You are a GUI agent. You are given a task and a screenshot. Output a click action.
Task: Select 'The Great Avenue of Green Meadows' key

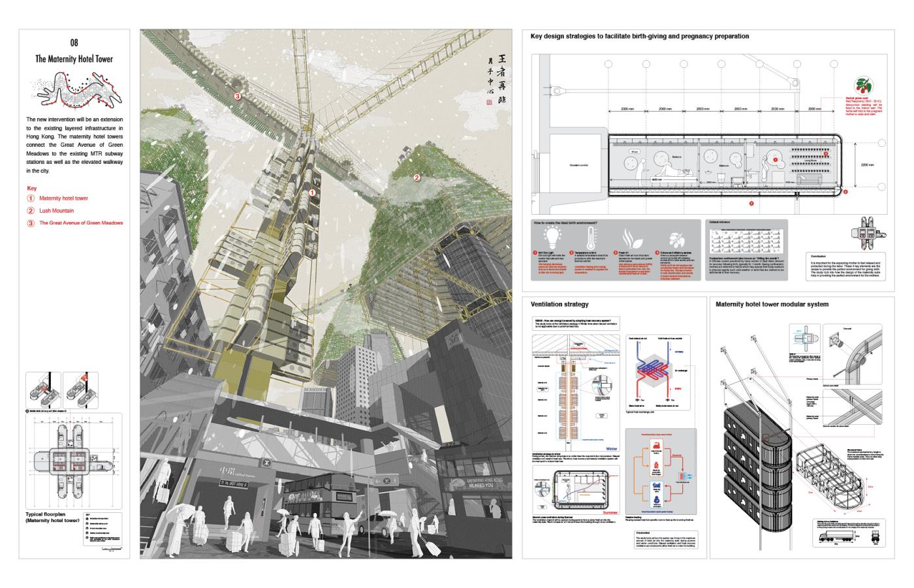(80, 223)
